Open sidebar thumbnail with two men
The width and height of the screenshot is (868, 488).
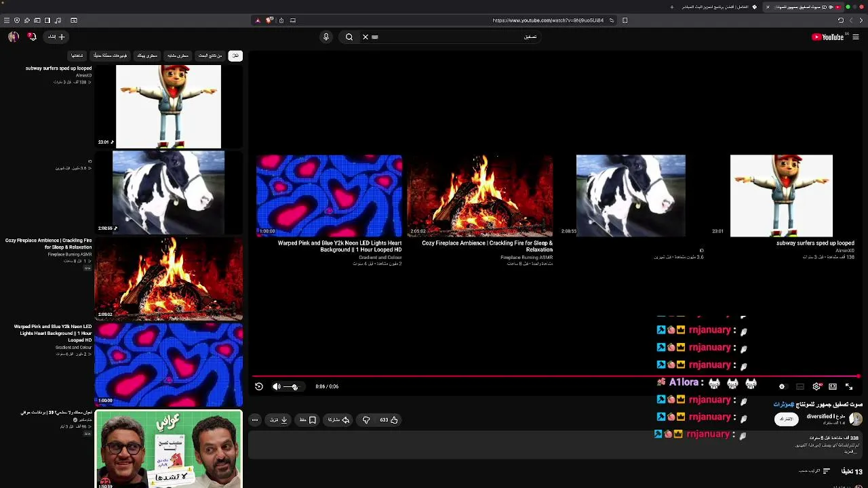click(x=168, y=449)
